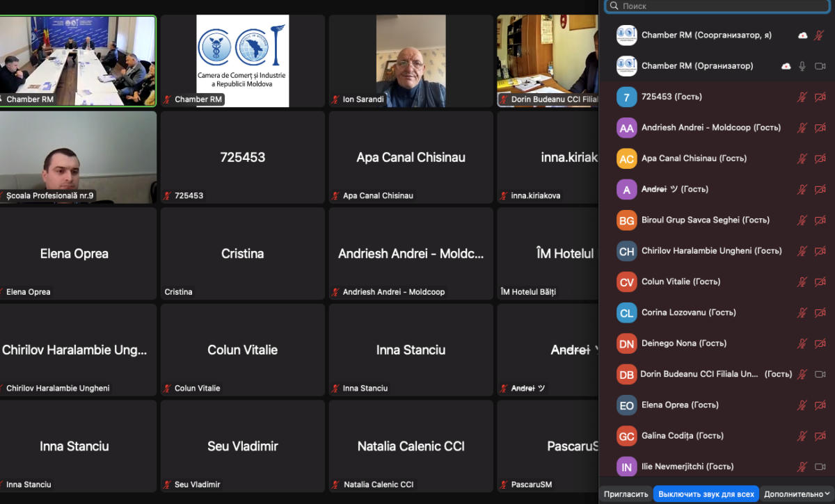Select Dorin Budeanu CCI Filiala video tile
Viewport: 835px width, 504px height.
[x=548, y=61]
